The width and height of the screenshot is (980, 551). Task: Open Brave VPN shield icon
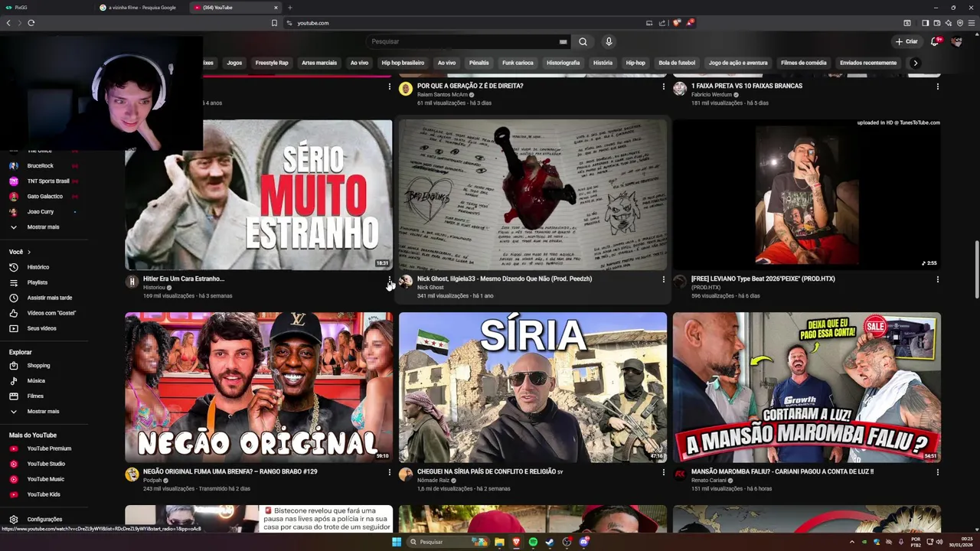click(960, 23)
